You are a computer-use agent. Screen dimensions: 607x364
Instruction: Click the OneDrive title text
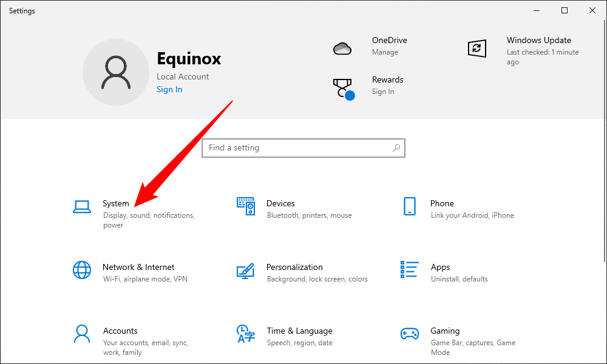pyautogui.click(x=390, y=40)
